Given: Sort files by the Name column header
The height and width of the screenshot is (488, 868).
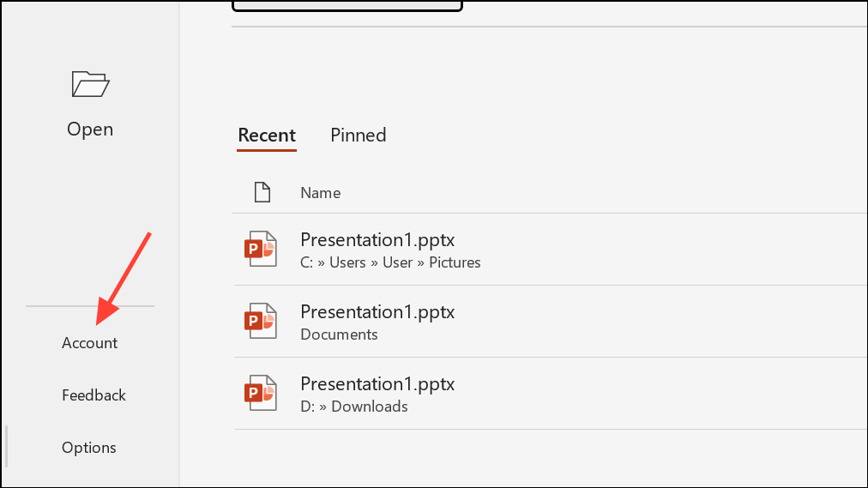Looking at the screenshot, I should click(x=321, y=193).
